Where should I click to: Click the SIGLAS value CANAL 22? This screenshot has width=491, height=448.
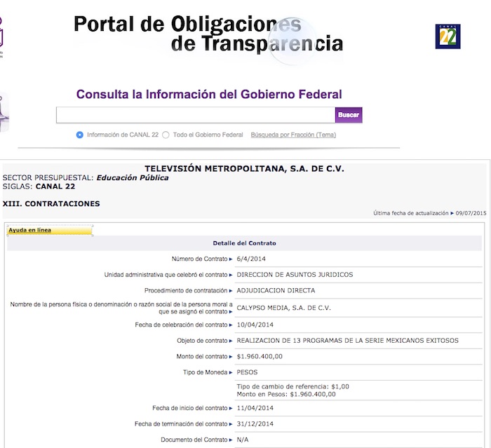(55, 186)
